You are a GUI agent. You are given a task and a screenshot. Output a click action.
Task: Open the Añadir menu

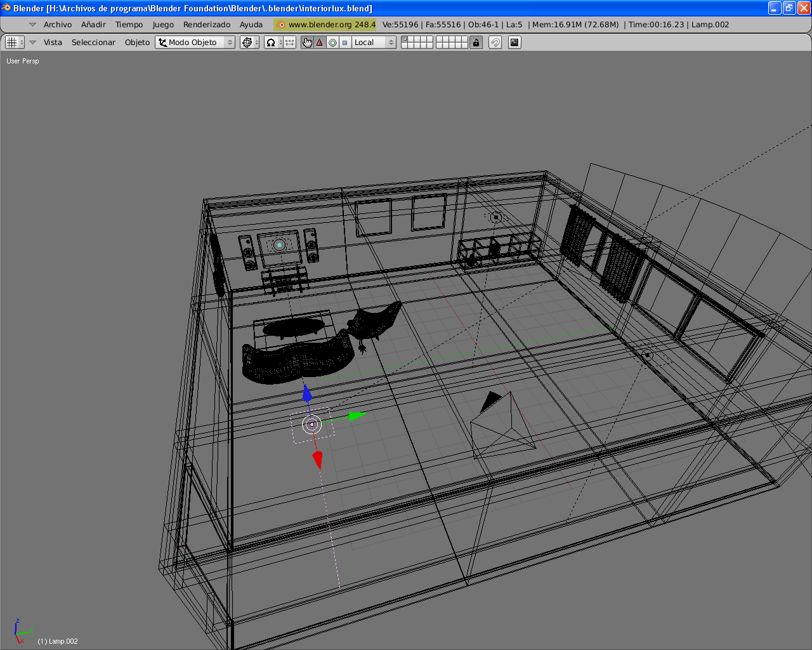click(x=93, y=25)
